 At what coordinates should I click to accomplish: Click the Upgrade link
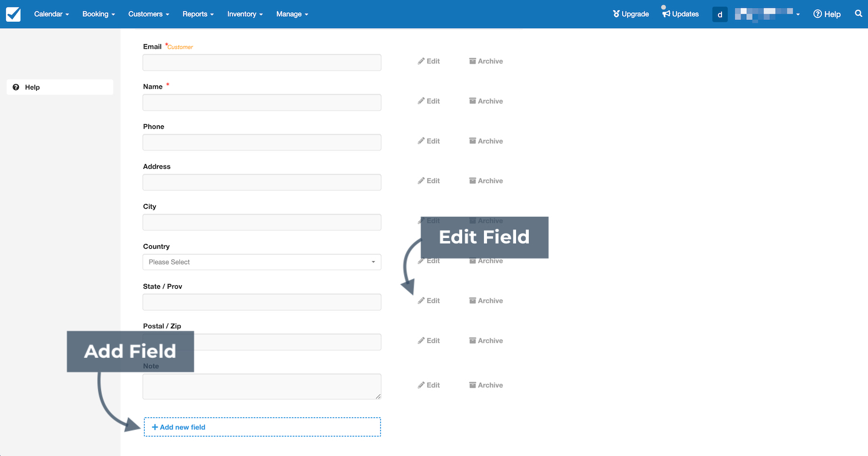[x=631, y=14]
